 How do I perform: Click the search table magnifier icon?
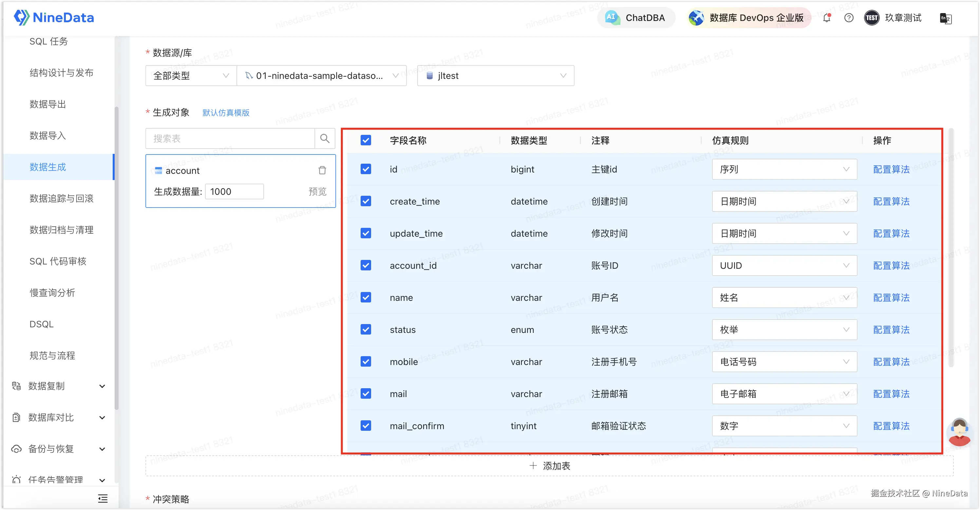click(x=325, y=138)
